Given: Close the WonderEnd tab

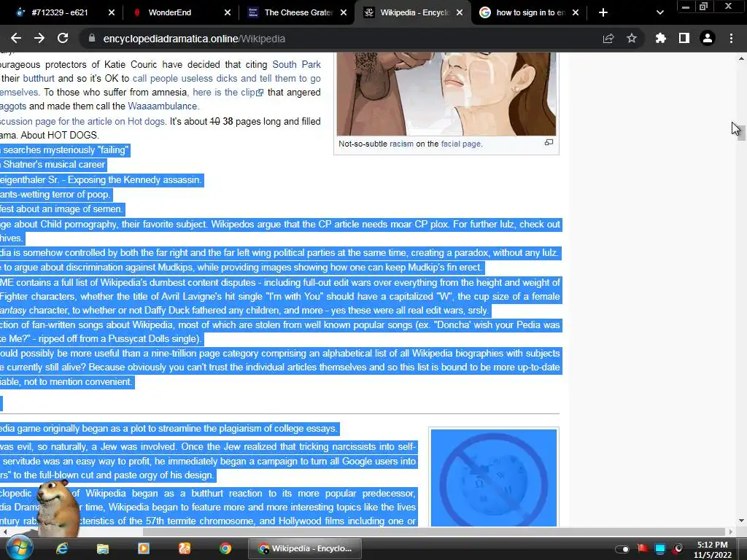Looking at the screenshot, I should pyautogui.click(x=228, y=12).
